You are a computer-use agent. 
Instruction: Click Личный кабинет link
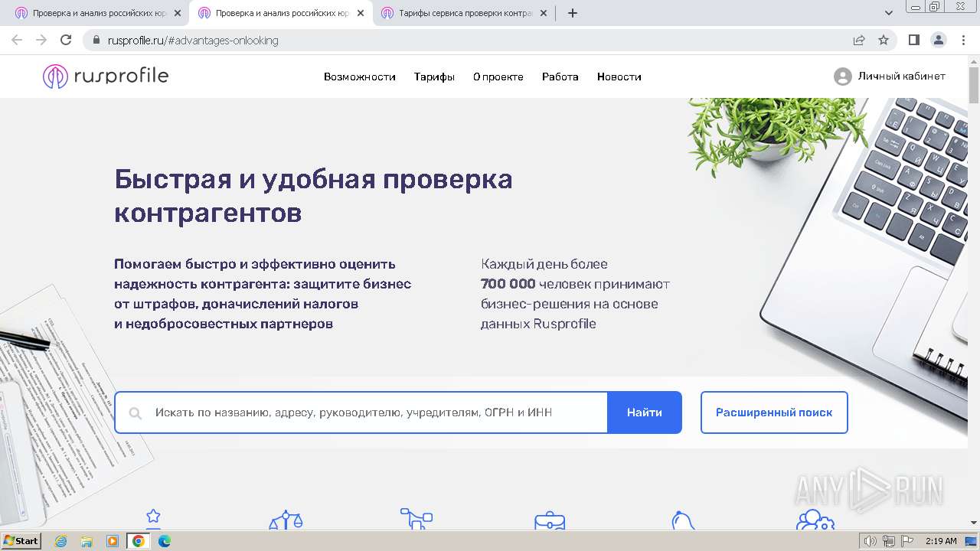(x=901, y=77)
